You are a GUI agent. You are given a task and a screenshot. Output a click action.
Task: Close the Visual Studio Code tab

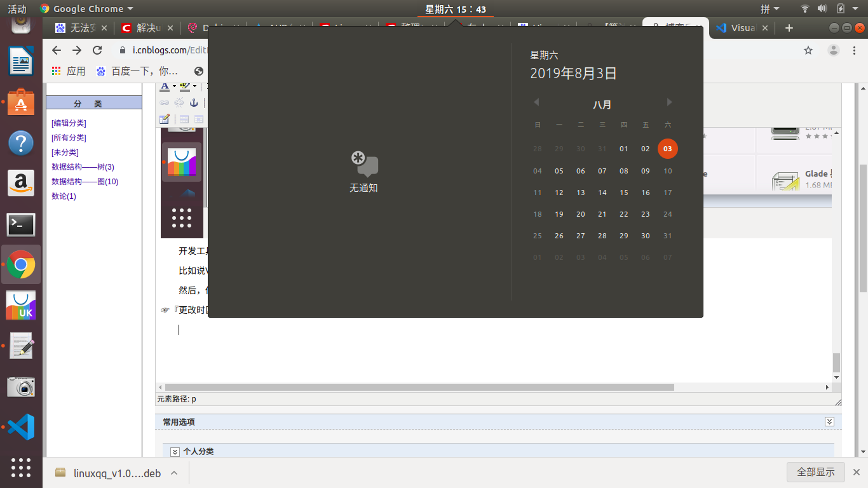[x=765, y=28]
